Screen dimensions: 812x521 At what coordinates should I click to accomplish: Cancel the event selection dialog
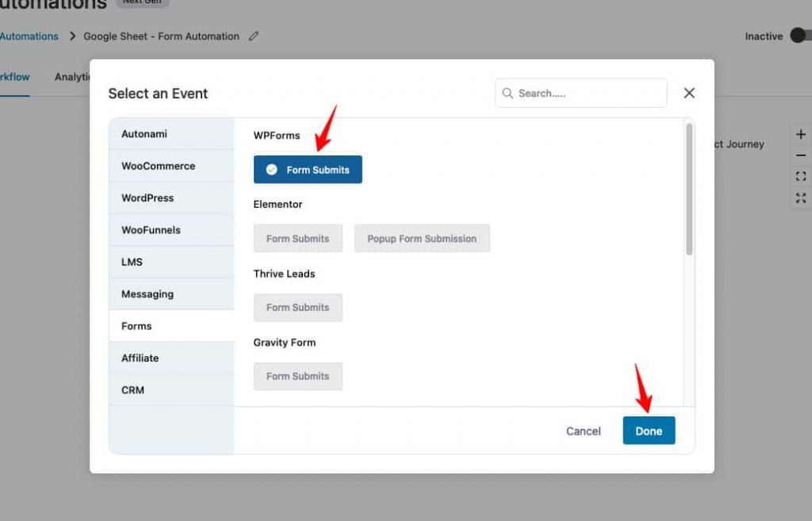point(583,431)
